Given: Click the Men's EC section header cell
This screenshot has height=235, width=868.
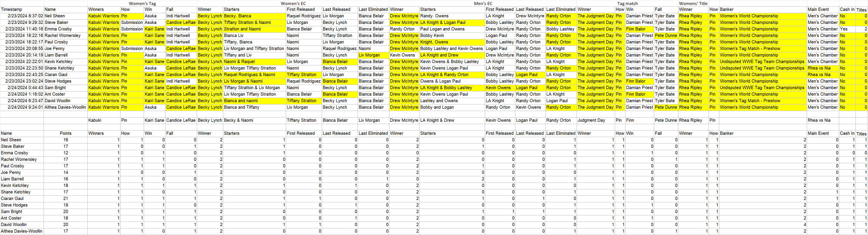Looking at the screenshot, I should 483,3.
